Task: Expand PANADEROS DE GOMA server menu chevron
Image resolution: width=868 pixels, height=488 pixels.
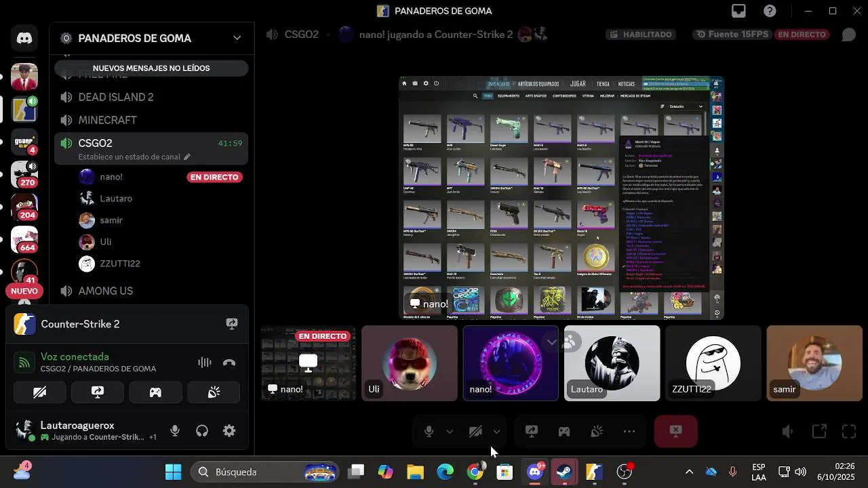Action: coord(237,38)
